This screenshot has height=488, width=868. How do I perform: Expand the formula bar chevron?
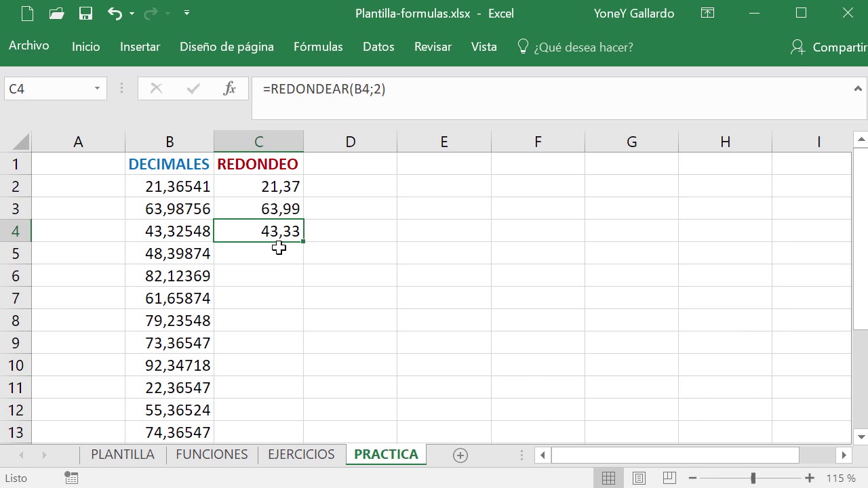click(858, 89)
